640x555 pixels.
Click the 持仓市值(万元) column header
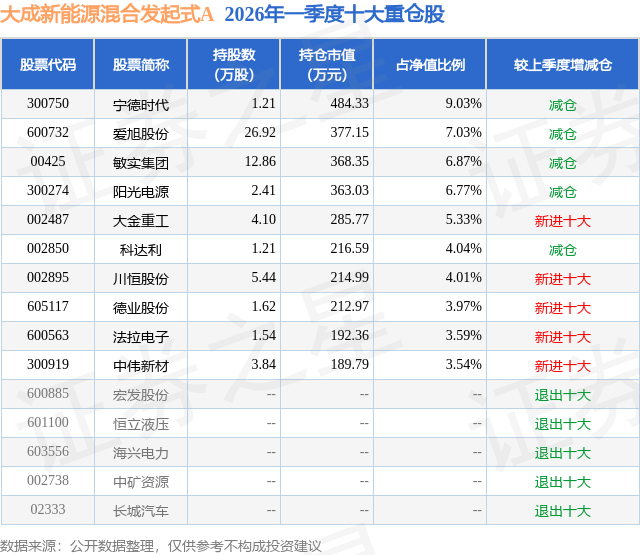tap(327, 64)
